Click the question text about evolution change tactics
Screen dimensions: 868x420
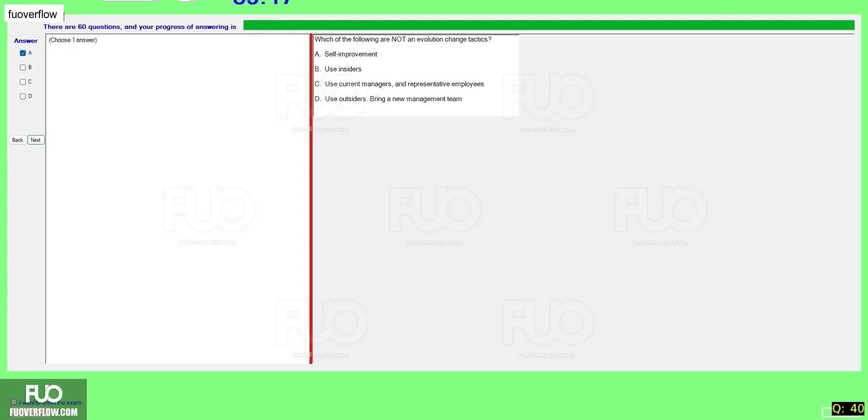pyautogui.click(x=403, y=39)
